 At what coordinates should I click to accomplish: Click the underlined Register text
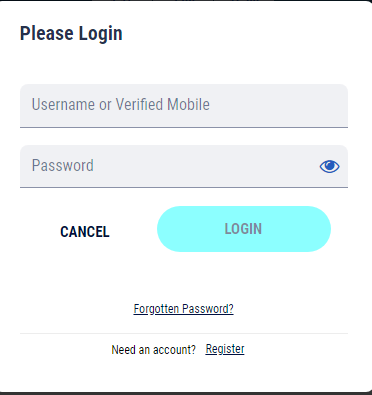pos(225,349)
